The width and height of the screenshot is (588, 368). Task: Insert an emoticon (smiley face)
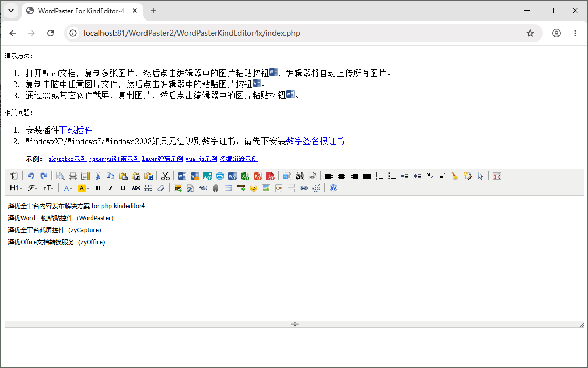coord(254,188)
